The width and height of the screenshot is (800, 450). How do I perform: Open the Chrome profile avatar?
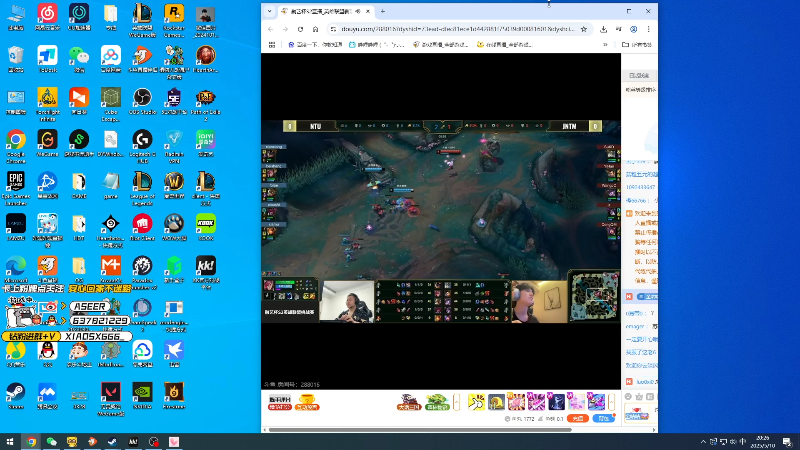click(x=634, y=29)
